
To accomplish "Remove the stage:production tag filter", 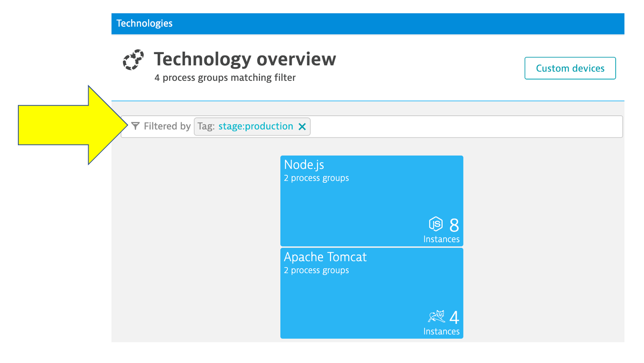I will pos(302,127).
